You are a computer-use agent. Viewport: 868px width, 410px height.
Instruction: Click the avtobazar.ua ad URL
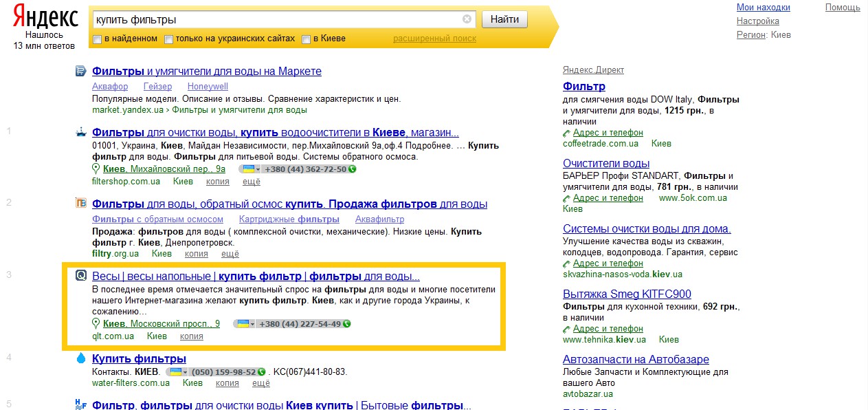(x=588, y=394)
